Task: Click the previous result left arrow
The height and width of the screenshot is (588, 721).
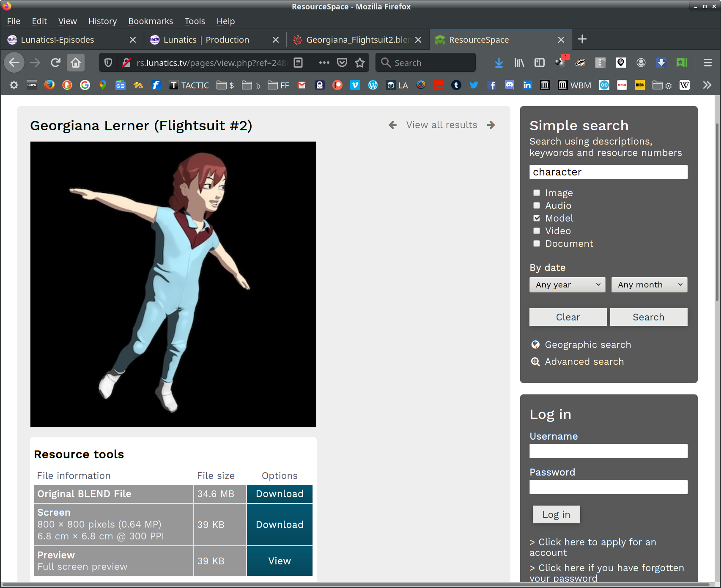Action: click(x=392, y=125)
